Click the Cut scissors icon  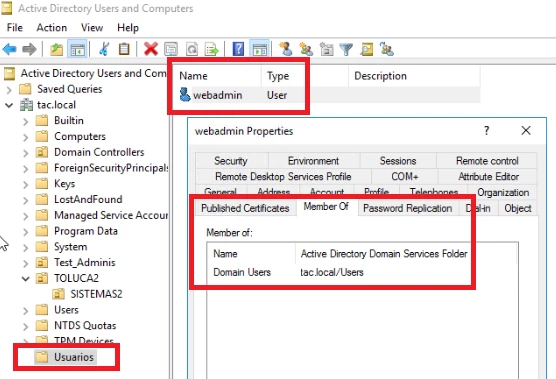coord(104,49)
